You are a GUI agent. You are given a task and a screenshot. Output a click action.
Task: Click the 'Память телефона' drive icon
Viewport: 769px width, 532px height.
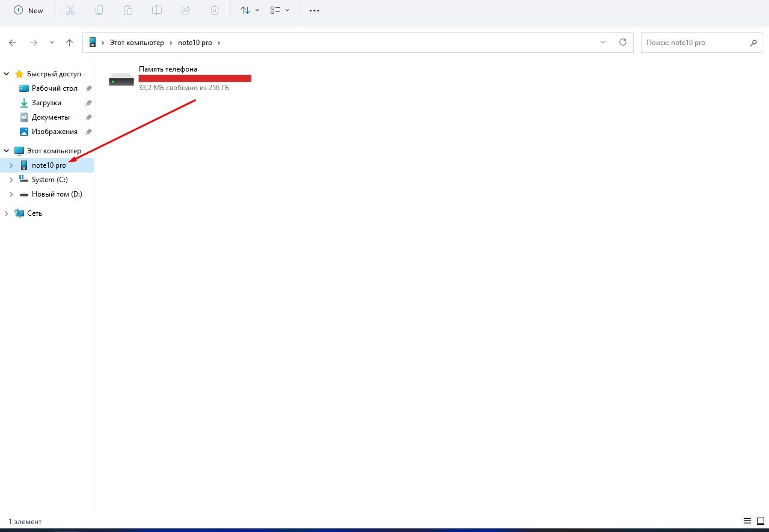coord(121,79)
